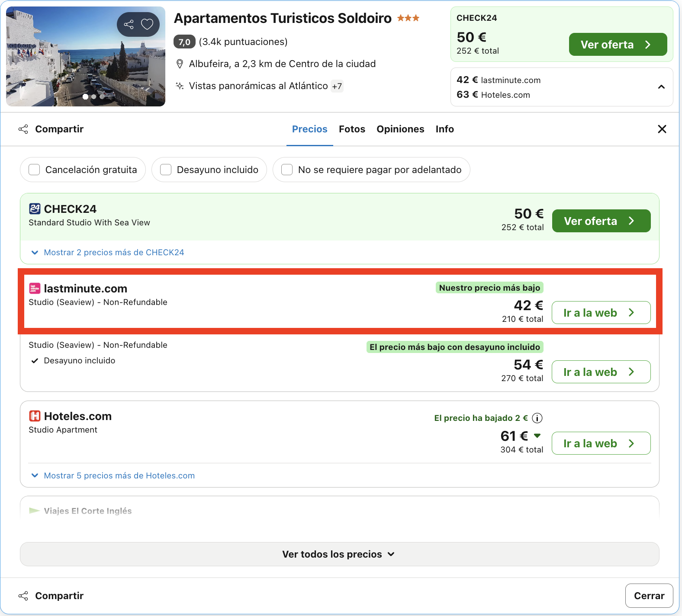Viewport: 682px width, 616px height.
Task: Click Ver oferta in top CHECK24 card
Action: (618, 45)
